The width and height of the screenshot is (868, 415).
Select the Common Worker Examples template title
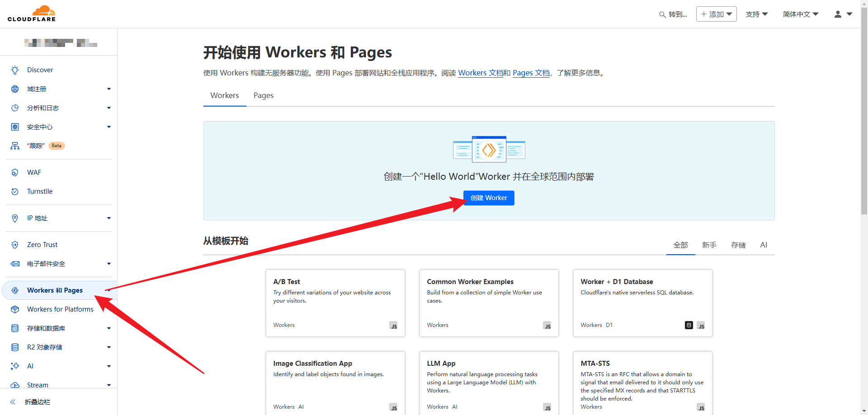pyautogui.click(x=470, y=282)
